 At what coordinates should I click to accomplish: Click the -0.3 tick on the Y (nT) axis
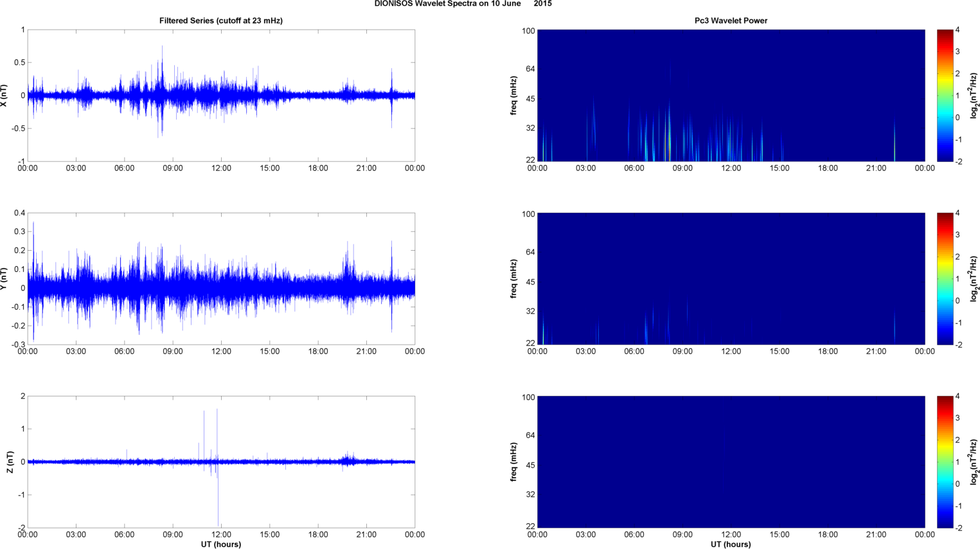(x=18, y=345)
